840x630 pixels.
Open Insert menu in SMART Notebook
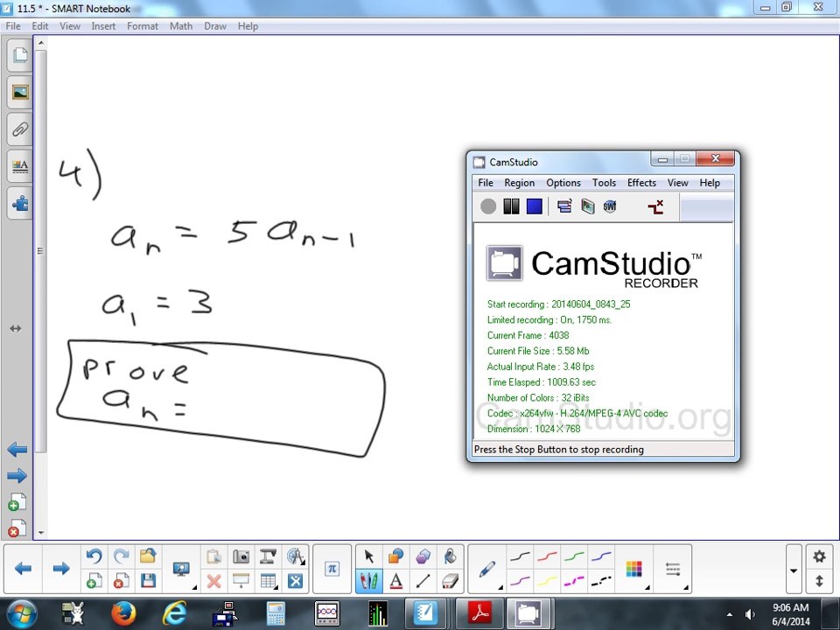click(103, 26)
